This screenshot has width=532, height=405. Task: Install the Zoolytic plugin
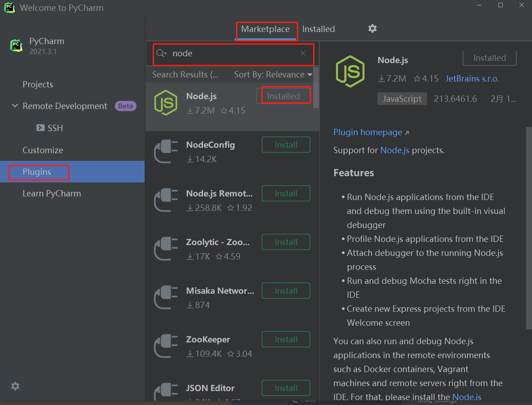pos(286,242)
